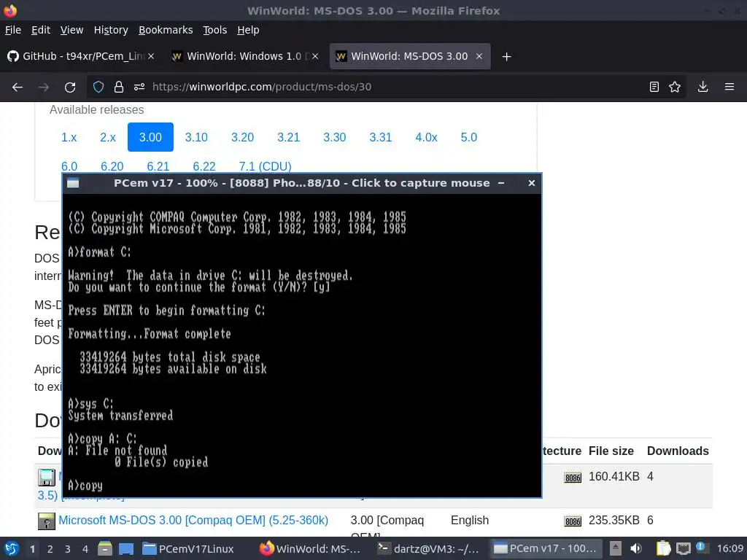
Task: Open the File menu
Action: [13, 30]
